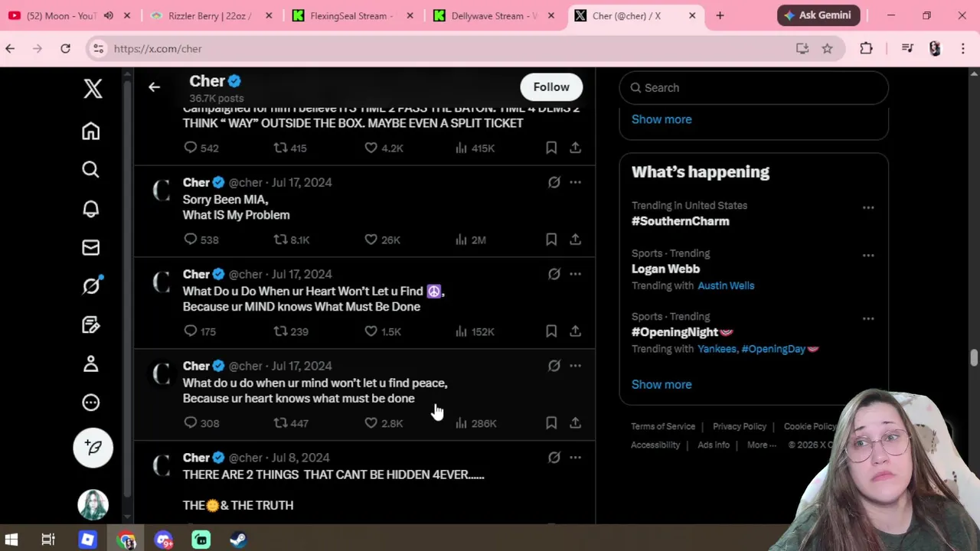
Task: Open Steam from taskbar
Action: [238, 540]
